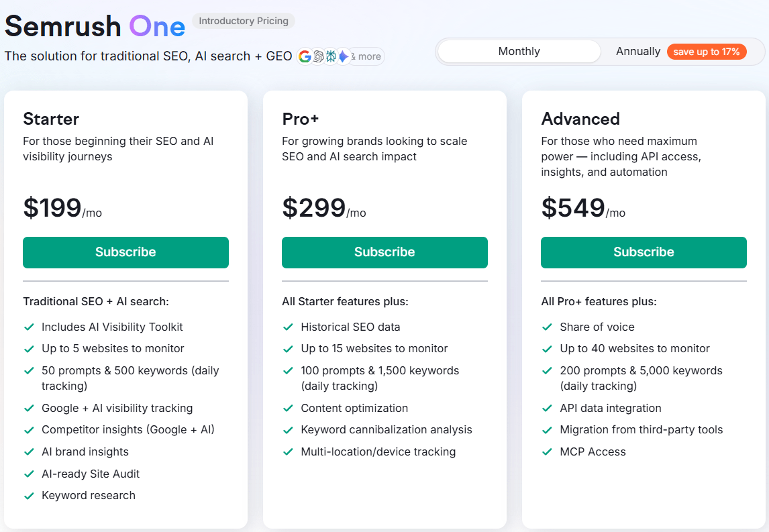The width and height of the screenshot is (769, 532).
Task: Click the checkmark beside Keyword research
Action: click(x=28, y=495)
